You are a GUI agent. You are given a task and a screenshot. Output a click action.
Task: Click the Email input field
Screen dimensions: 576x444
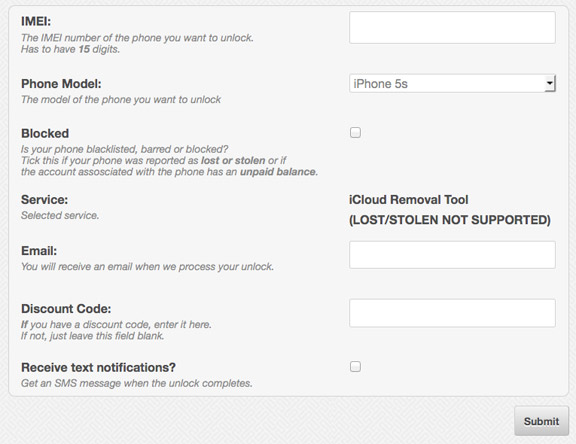[x=452, y=255]
